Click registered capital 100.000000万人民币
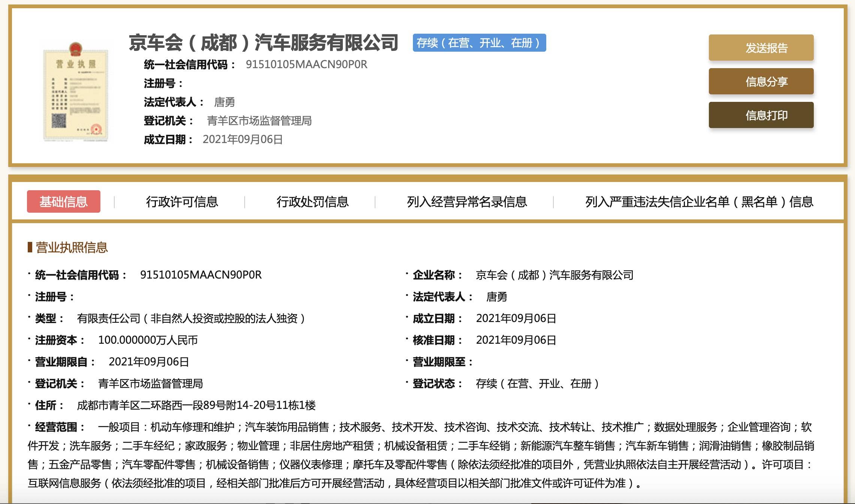 pos(148,340)
